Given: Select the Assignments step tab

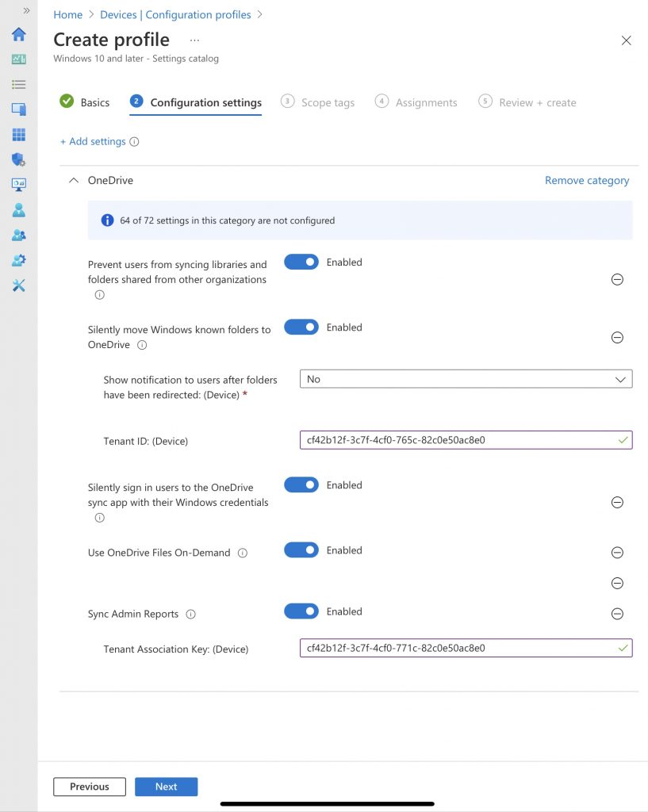Looking at the screenshot, I should pos(416,102).
